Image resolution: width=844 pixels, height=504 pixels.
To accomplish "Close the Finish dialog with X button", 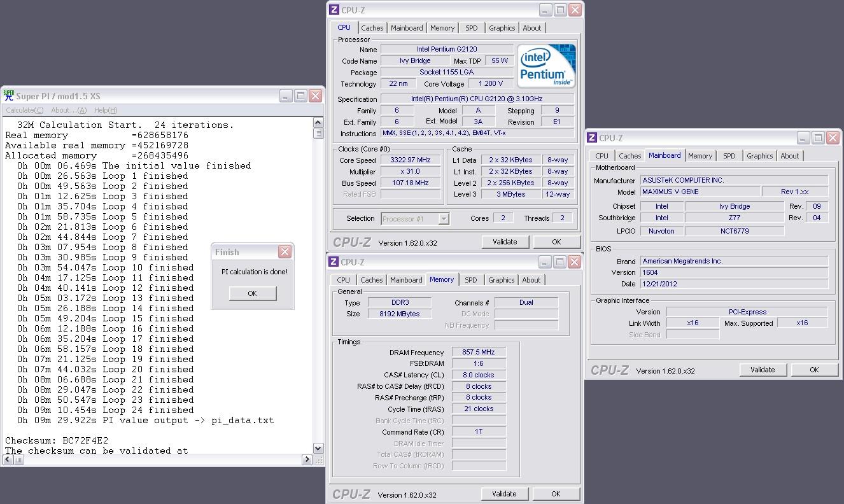I will point(285,251).
